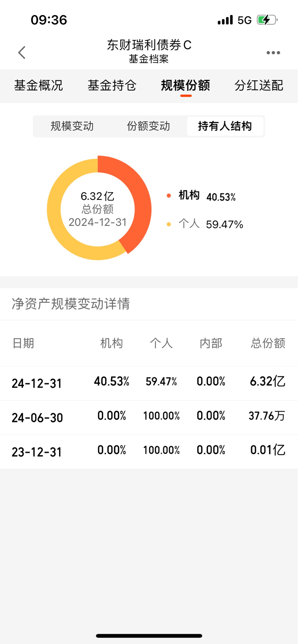Open the three-dot more menu
The width and height of the screenshot is (298, 644).
273,53
